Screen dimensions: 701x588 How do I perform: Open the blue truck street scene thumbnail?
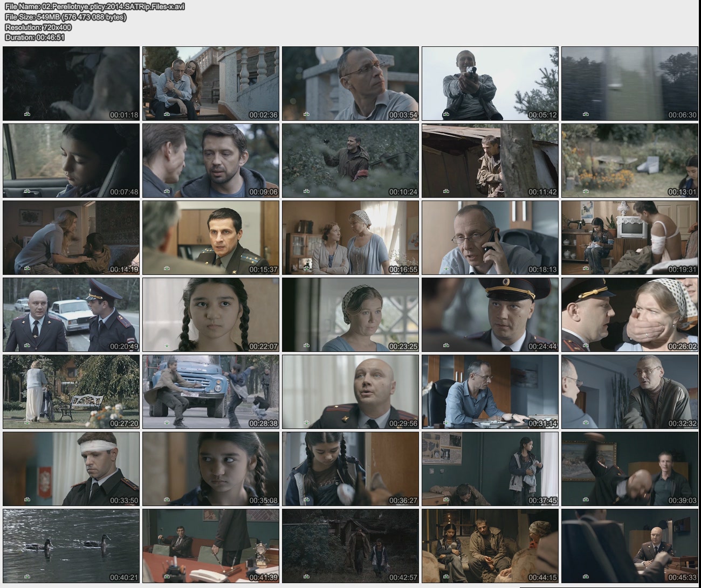click(210, 391)
